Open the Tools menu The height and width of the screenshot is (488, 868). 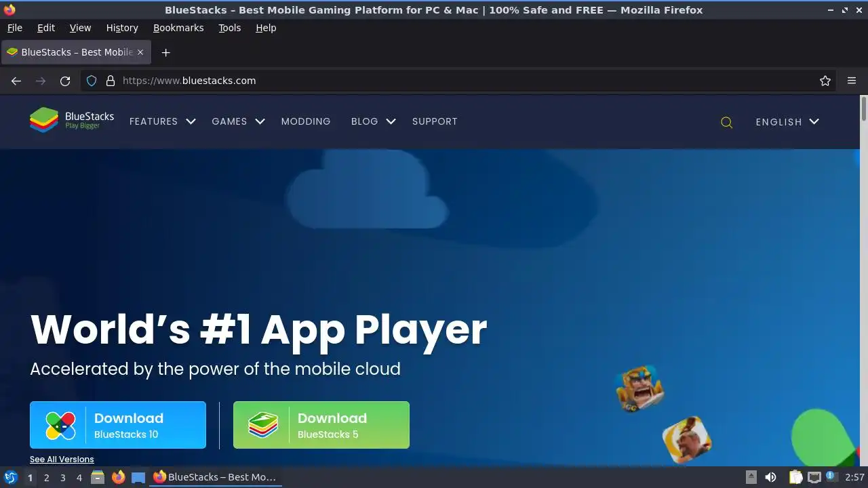[x=229, y=28]
